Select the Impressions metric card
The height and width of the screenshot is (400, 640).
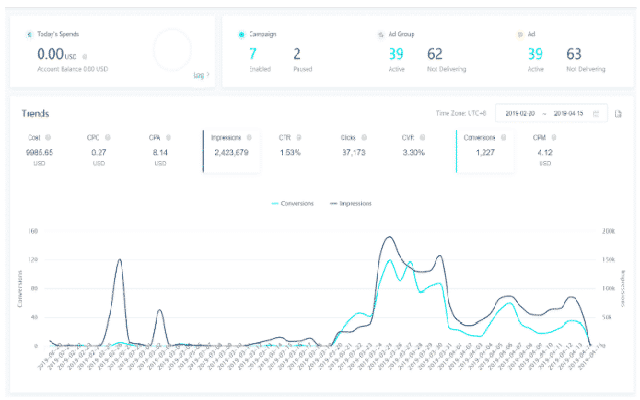pos(232,150)
